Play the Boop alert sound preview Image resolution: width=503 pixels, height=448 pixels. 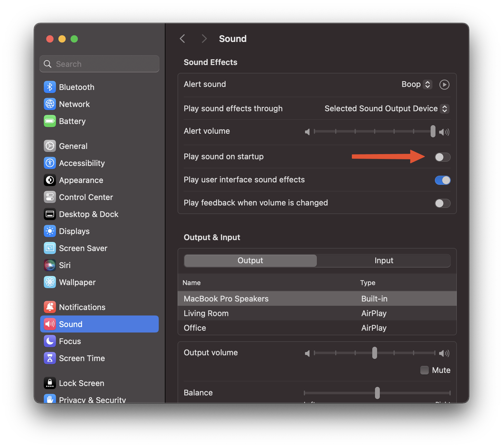[444, 84]
